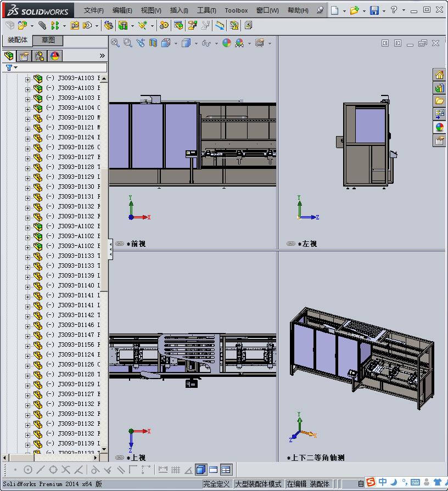Click the feature tree vertical scrollbar thumb
Screen dimensions: 448x491
coord(104,230)
